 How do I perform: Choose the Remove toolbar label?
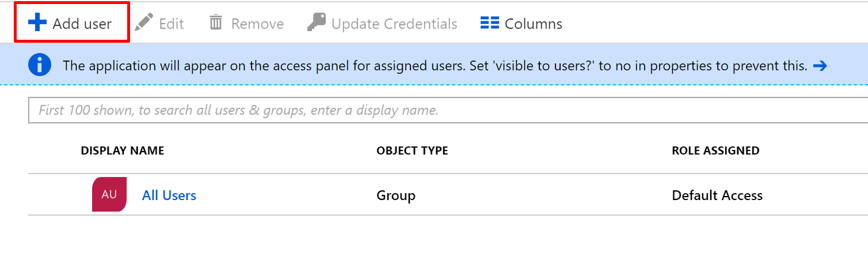[x=257, y=24]
